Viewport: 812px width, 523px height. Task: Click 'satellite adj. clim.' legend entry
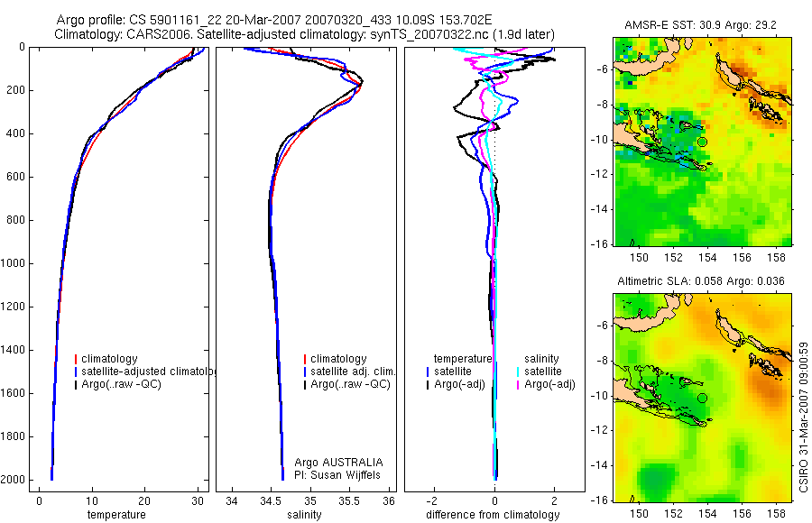point(353,372)
